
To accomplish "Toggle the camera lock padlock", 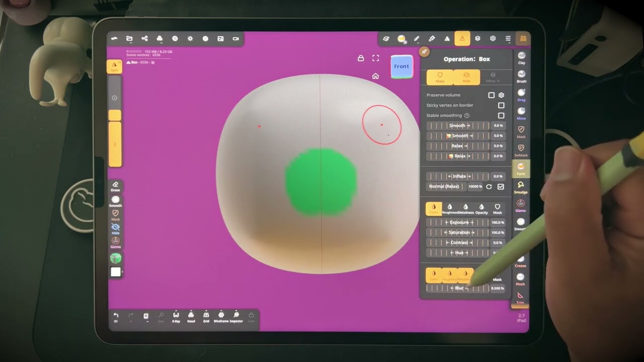I will click(360, 58).
